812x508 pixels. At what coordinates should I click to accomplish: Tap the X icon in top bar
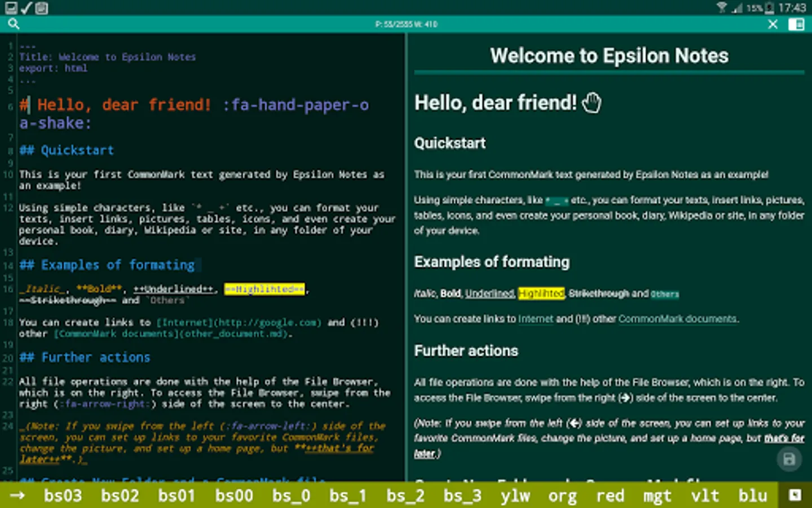coord(773,24)
